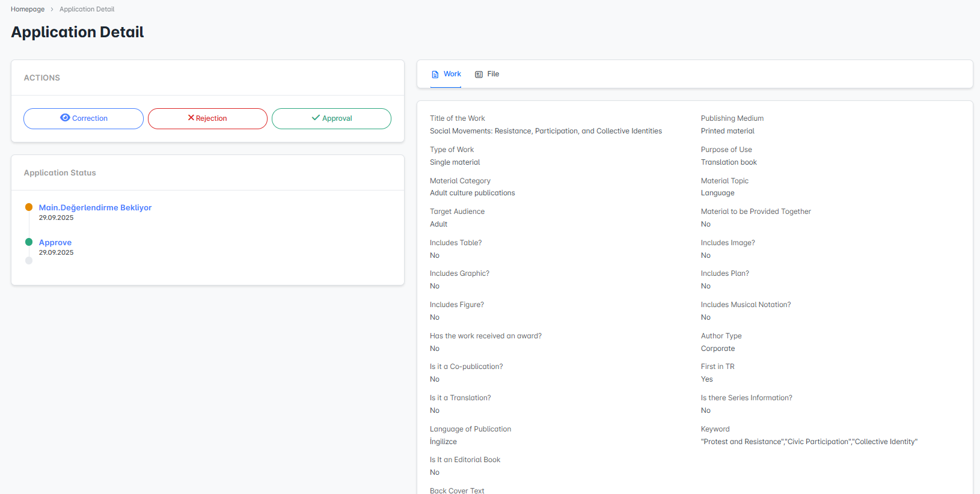Viewport: 980px width, 494px height.
Task: Click the green checkmark icon on Approval
Action: coord(316,118)
